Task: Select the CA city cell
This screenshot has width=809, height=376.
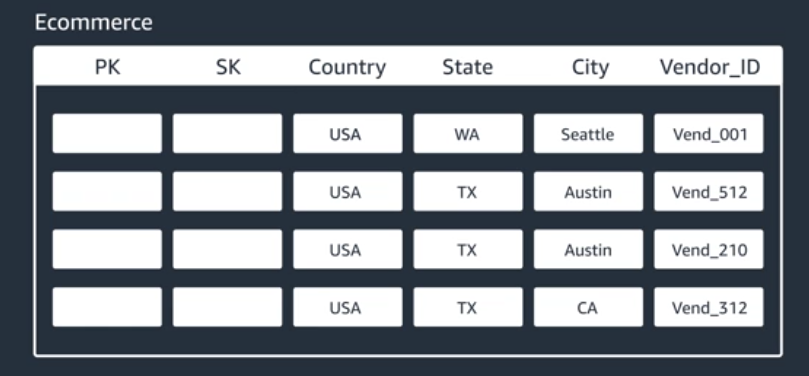Action: [588, 307]
